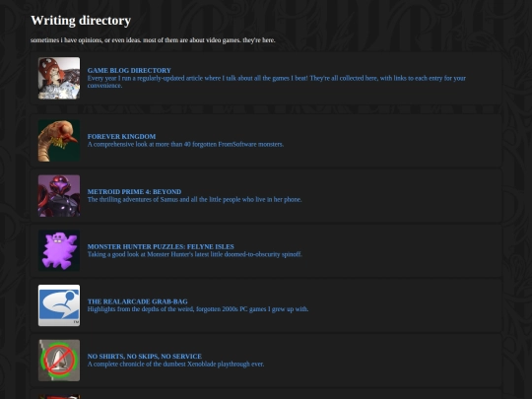Click the purple puzzle-piece monster thumbnail

point(59,251)
